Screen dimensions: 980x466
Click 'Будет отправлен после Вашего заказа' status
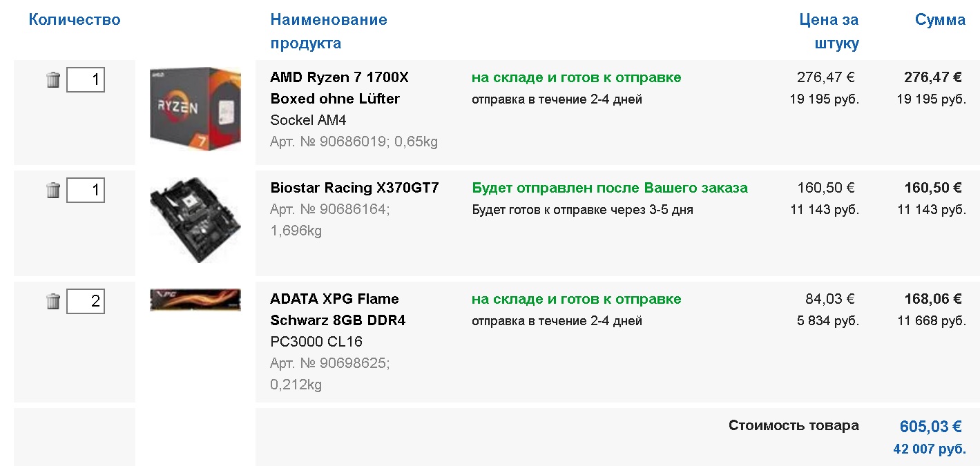pyautogui.click(x=610, y=188)
